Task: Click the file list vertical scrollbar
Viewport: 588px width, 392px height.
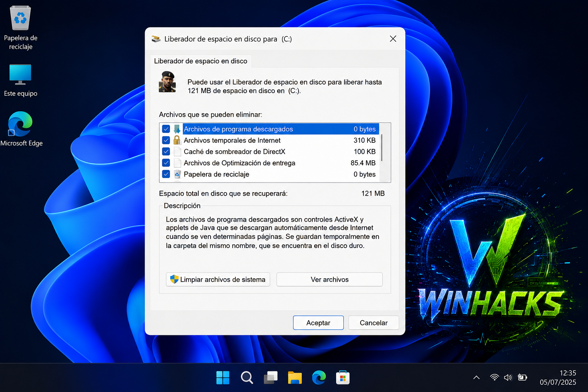Action: point(382,148)
